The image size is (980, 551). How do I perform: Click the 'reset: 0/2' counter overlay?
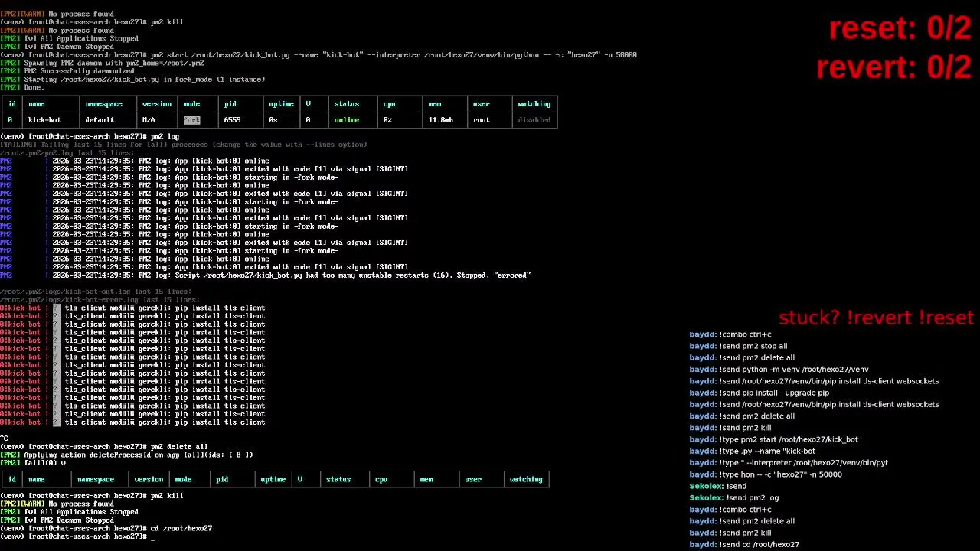[900, 29]
